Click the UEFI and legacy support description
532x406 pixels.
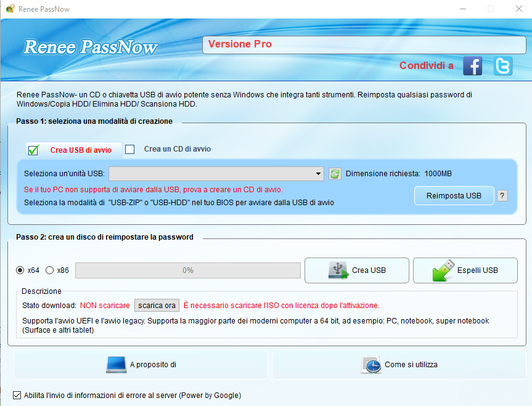(x=255, y=325)
